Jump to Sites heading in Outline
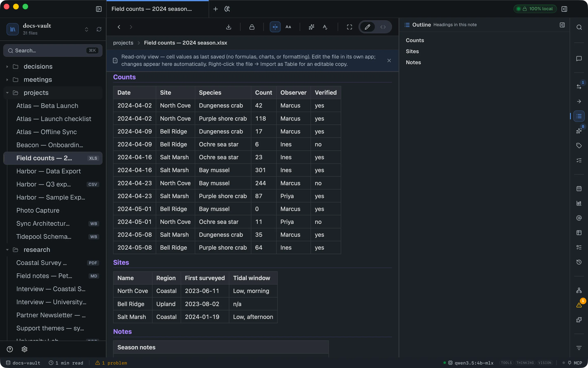The width and height of the screenshot is (588, 368). pos(412,51)
